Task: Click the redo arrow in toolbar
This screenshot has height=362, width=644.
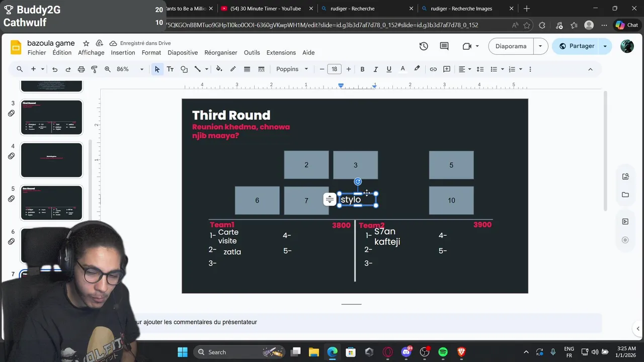Action: pyautogui.click(x=68, y=69)
